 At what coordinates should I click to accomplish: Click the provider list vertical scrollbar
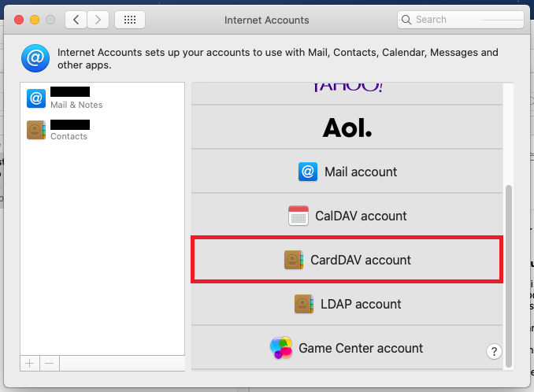coord(509,276)
